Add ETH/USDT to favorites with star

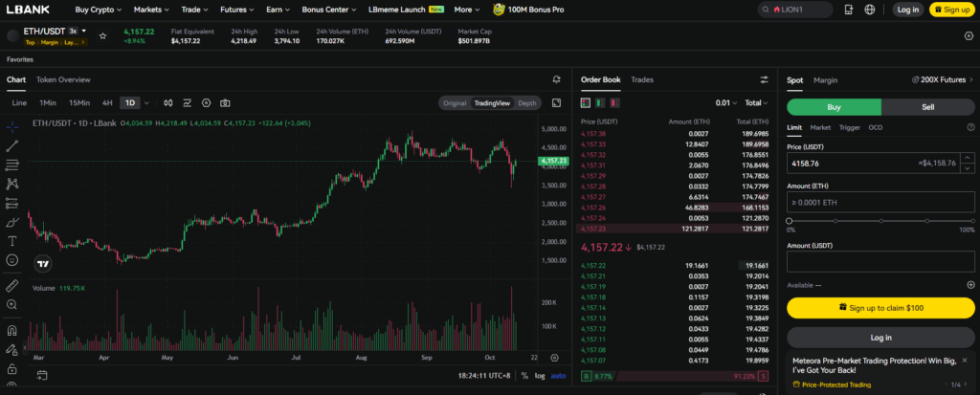tap(103, 35)
